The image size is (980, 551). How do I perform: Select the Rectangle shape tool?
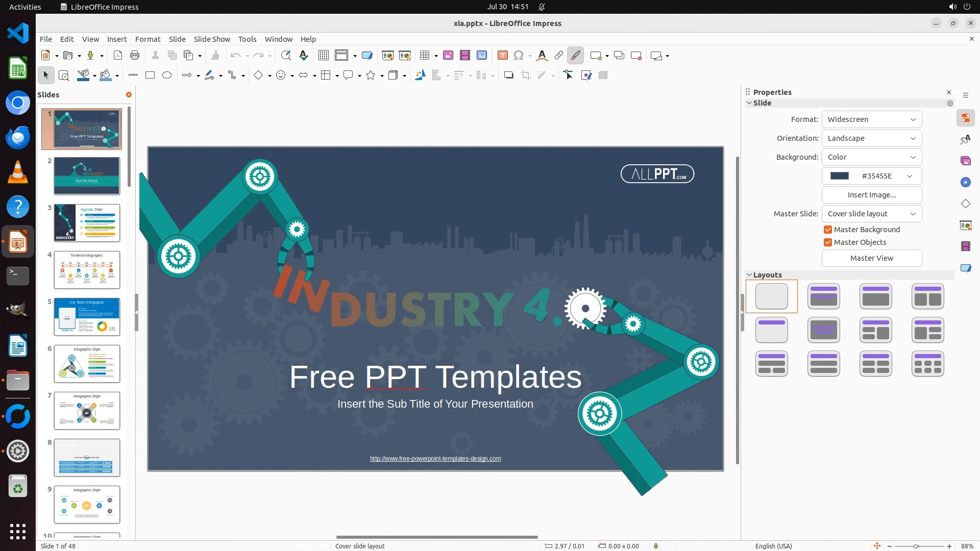150,76
